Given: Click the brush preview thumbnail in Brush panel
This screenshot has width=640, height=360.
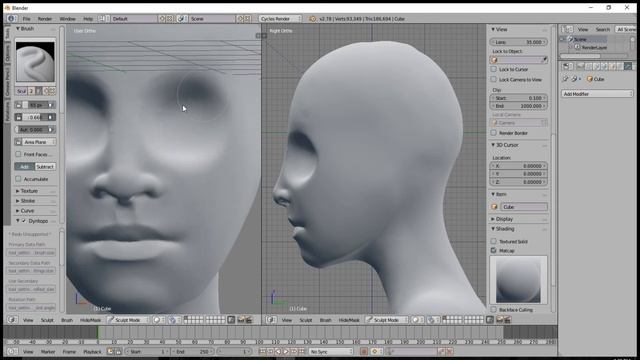Looking at the screenshot, I should 35,62.
